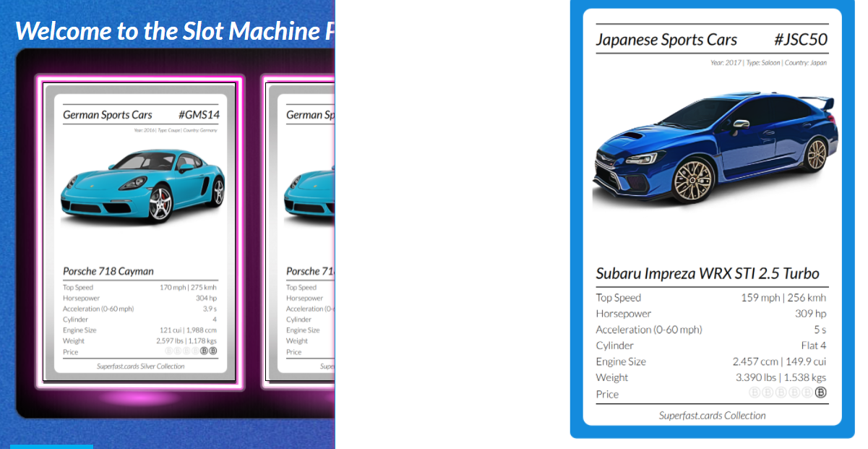The image size is (868, 449).
Task: Click the 'Porsche 718 Cayman' title on the #GMS14 card
Action: [108, 271]
